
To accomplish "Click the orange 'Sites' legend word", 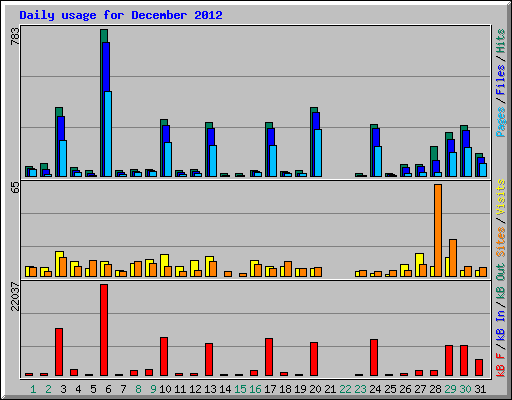I will tap(501, 242).
